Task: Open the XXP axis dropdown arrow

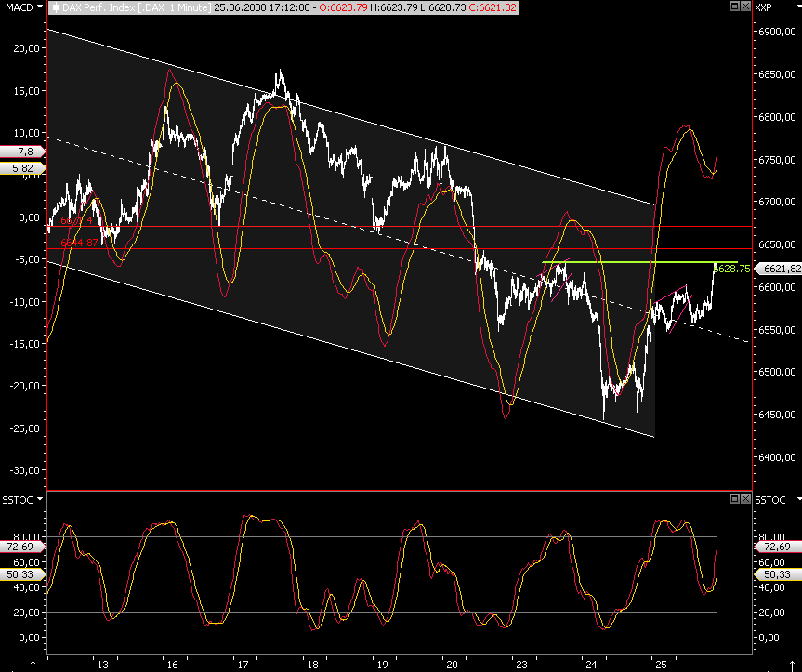Action: [x=799, y=7]
